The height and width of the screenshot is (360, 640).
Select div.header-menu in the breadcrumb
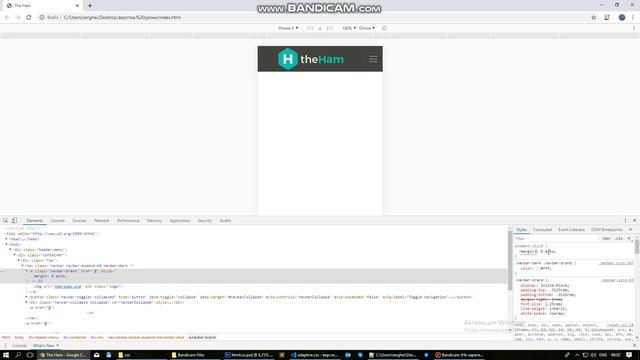point(44,338)
